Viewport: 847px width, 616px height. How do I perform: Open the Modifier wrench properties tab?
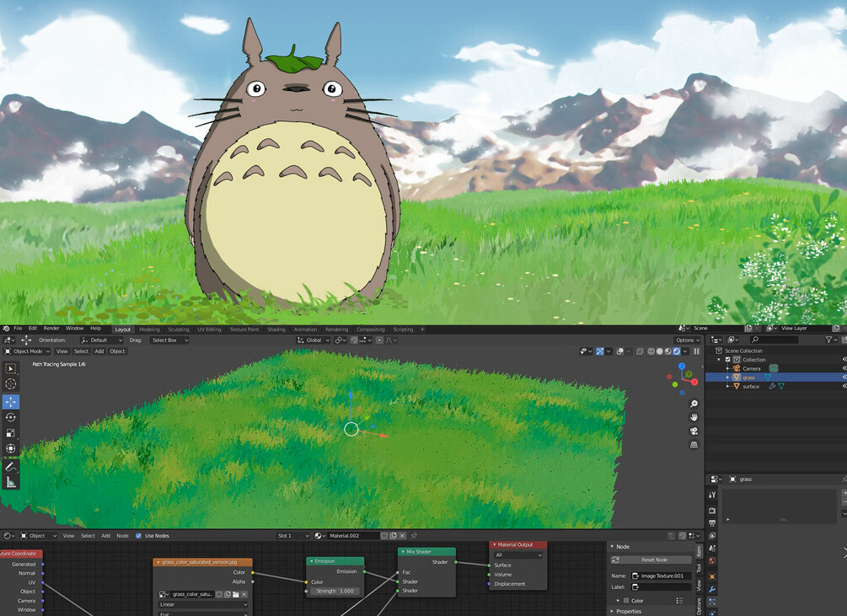coord(712,589)
